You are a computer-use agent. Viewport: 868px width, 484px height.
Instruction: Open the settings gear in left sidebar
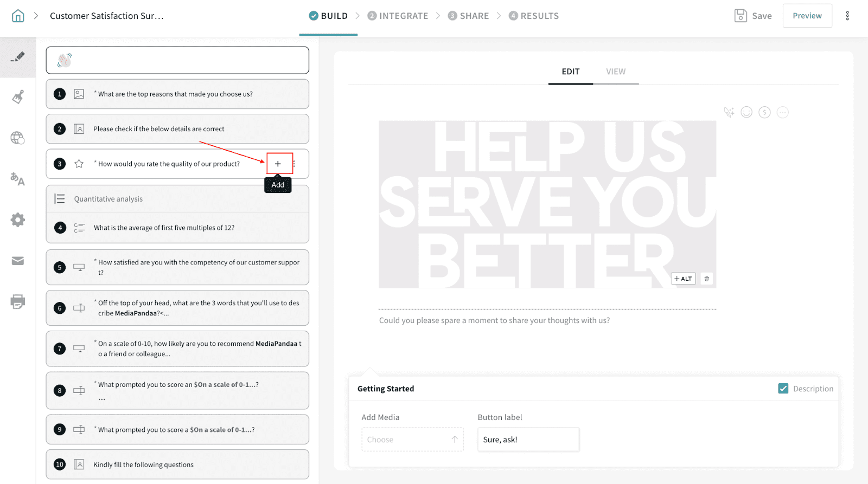[x=18, y=220]
